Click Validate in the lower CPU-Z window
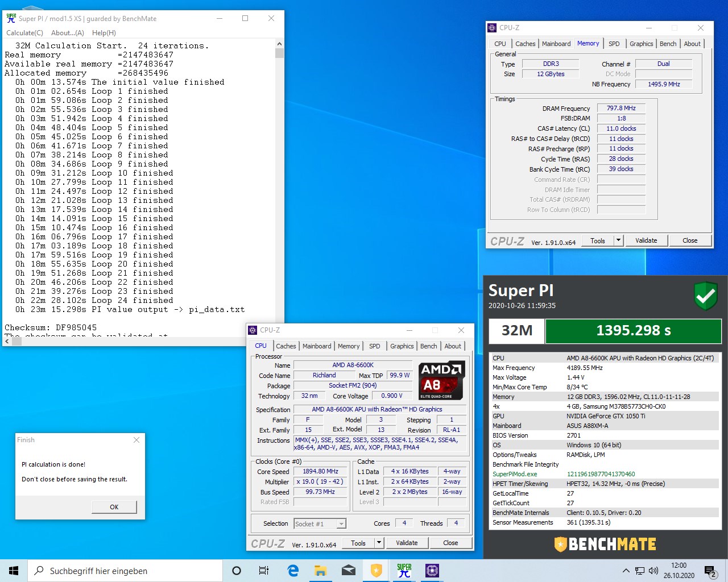Screen dimensions: 728x582 (407, 543)
